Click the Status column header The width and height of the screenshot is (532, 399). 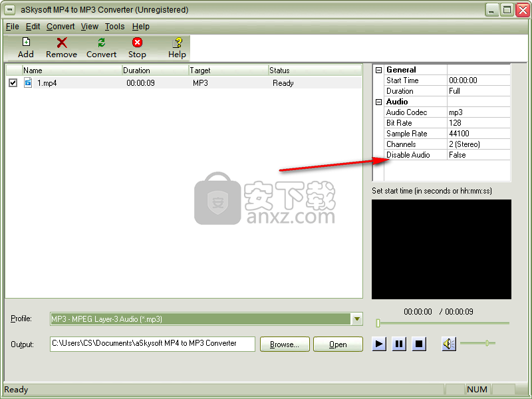[315, 70]
